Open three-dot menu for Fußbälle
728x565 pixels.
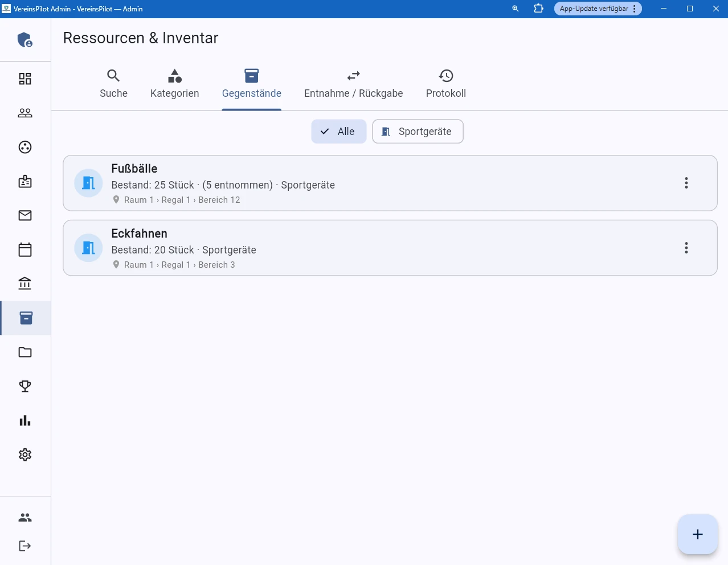click(x=686, y=183)
